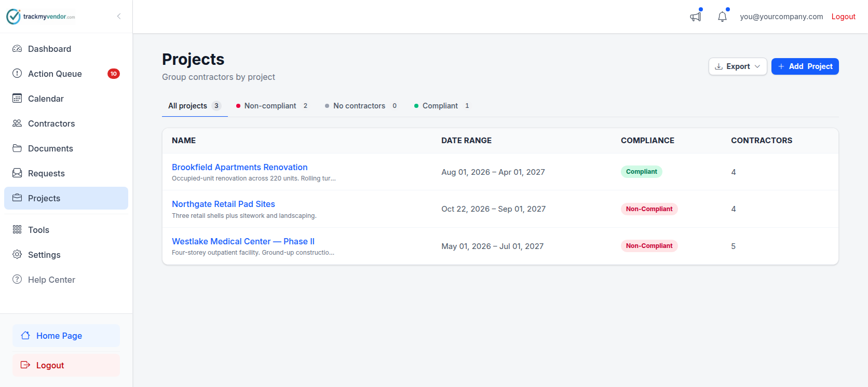Click the Compliant badge for Brookfield
Screen dimensions: 868x387
tap(642, 172)
